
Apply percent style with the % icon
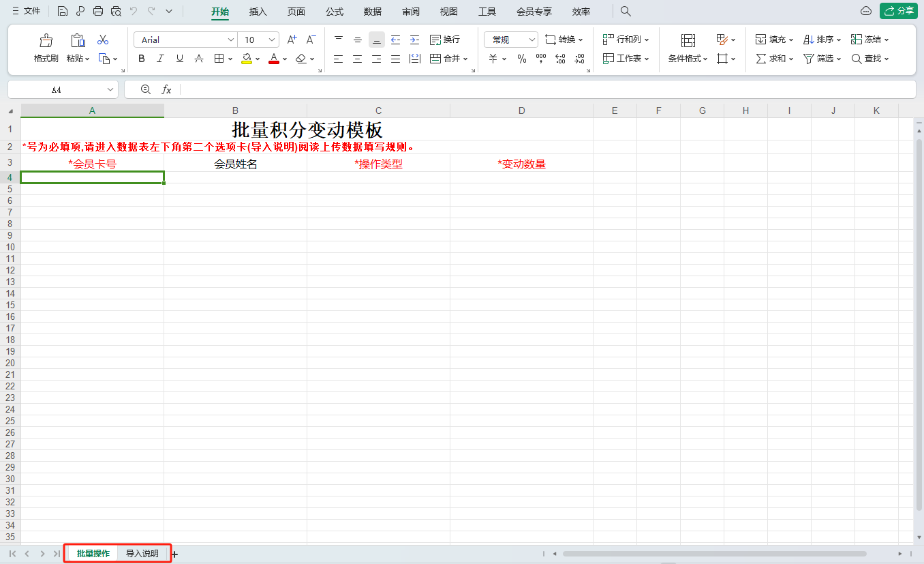coord(522,59)
